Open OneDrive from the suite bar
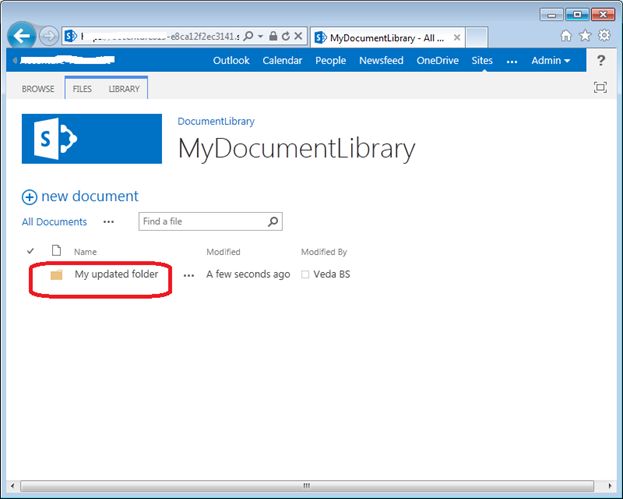Viewport: 623px width, 499px height. click(x=437, y=60)
